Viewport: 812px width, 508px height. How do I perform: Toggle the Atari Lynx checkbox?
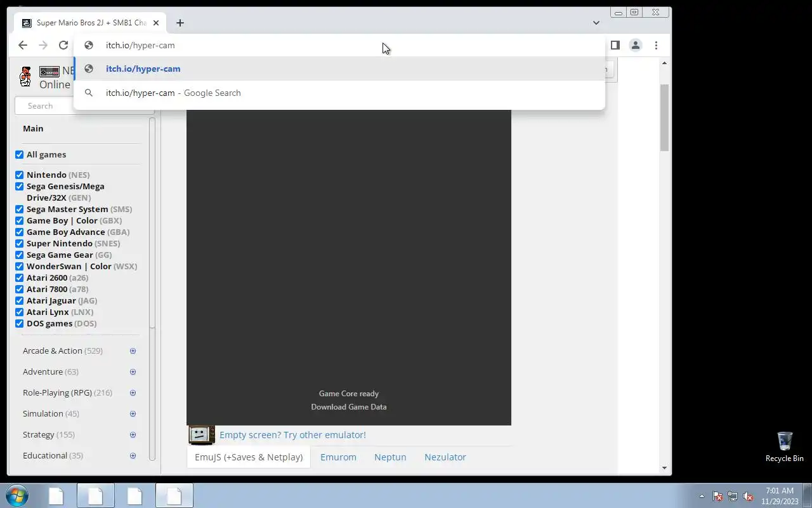click(19, 312)
